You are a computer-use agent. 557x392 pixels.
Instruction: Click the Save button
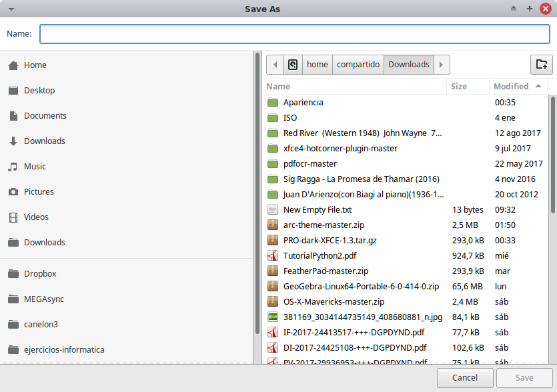tap(524, 378)
